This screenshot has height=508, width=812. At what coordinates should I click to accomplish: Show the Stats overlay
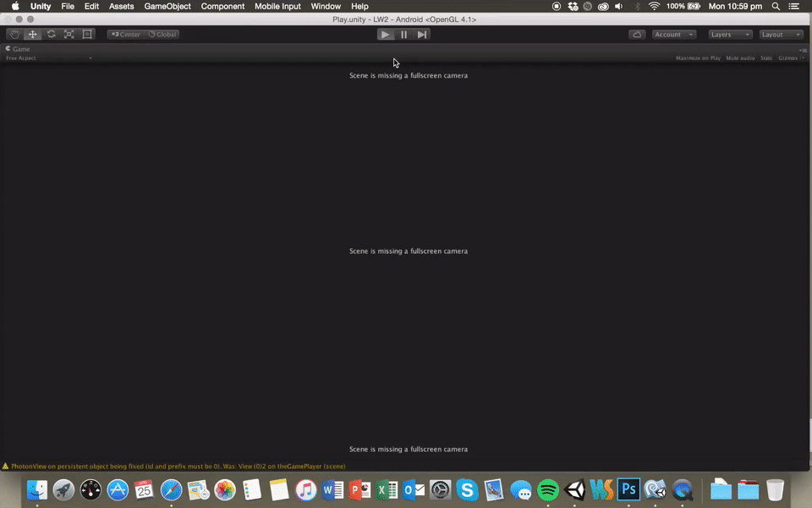point(766,58)
